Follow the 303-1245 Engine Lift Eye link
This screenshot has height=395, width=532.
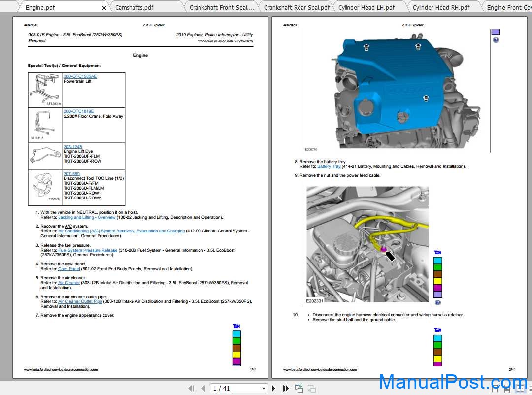point(73,147)
